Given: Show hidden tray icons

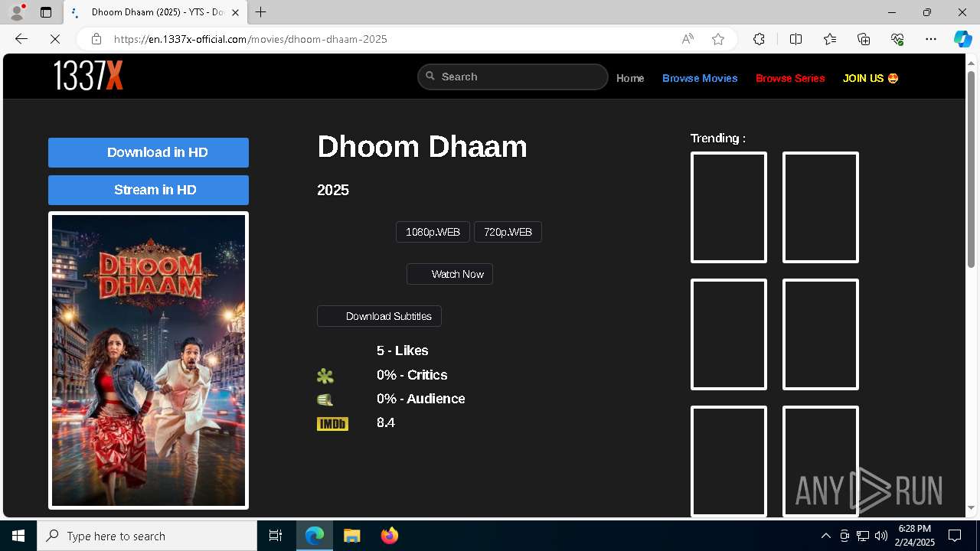Looking at the screenshot, I should pos(825,536).
